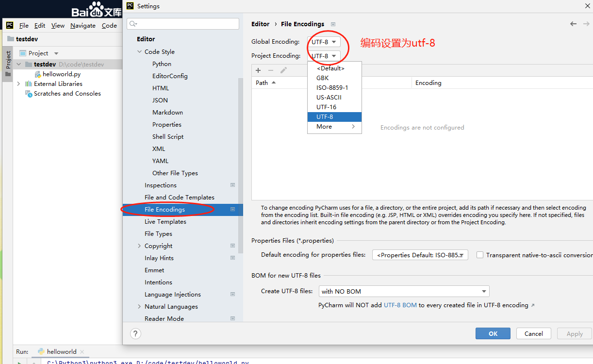
Task: Open File Types settings
Action: pyautogui.click(x=158, y=233)
